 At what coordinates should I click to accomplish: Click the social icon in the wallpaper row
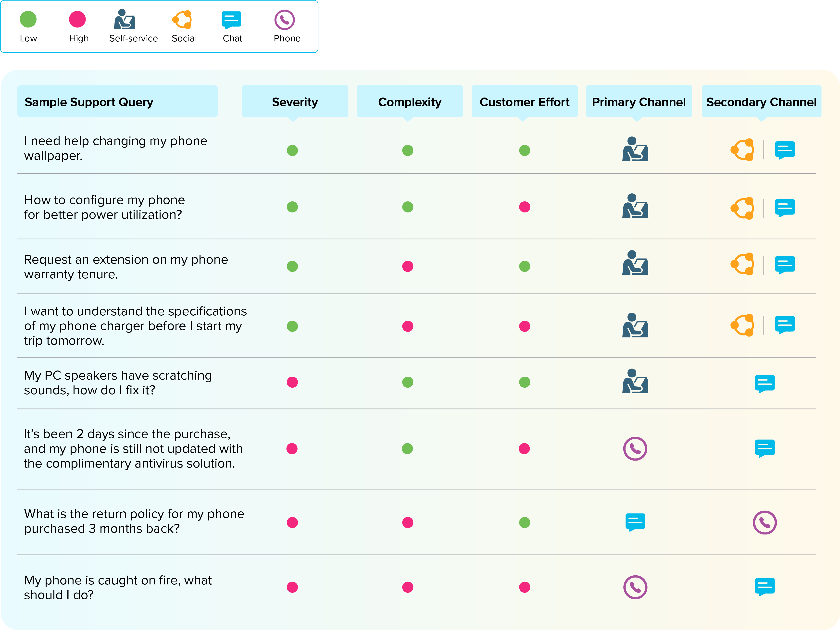742,150
